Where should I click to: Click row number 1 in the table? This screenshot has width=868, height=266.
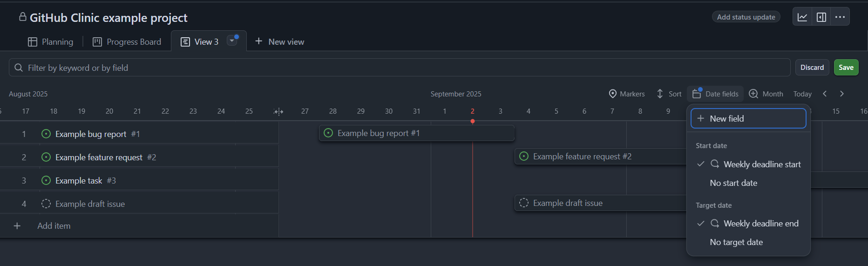tap(24, 134)
